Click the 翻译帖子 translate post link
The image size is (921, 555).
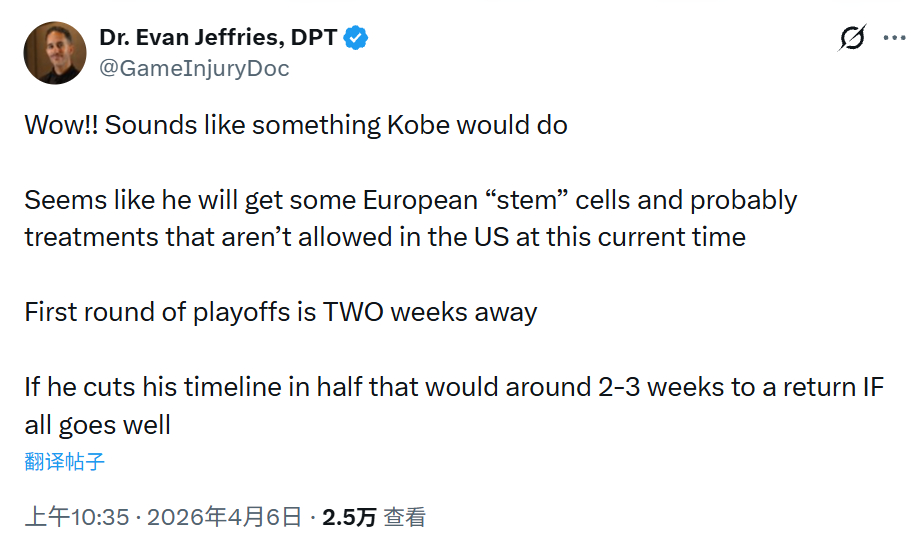pos(65,461)
